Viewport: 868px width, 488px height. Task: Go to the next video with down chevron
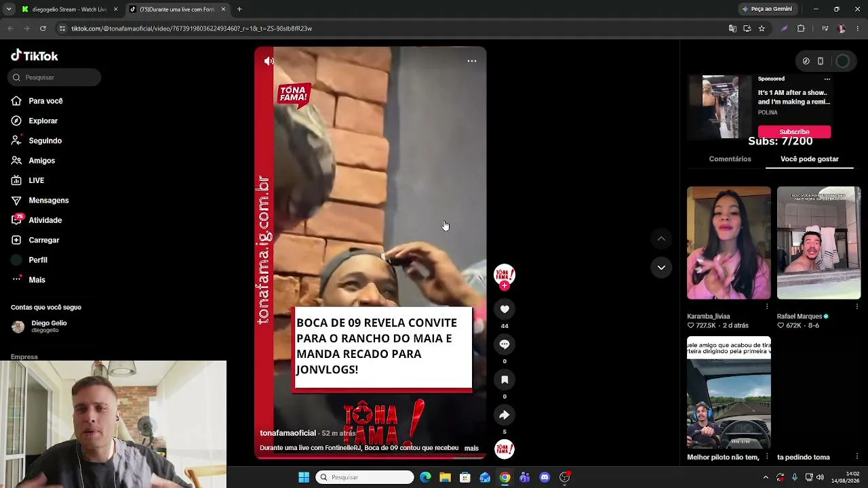tap(661, 267)
